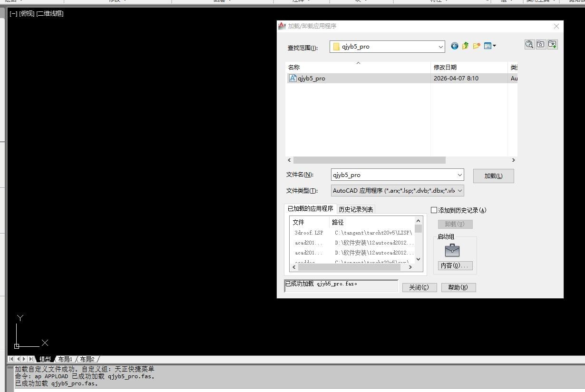585x392 pixels.
Task: Click the 内容(O)... startup suite button
Action: click(455, 265)
